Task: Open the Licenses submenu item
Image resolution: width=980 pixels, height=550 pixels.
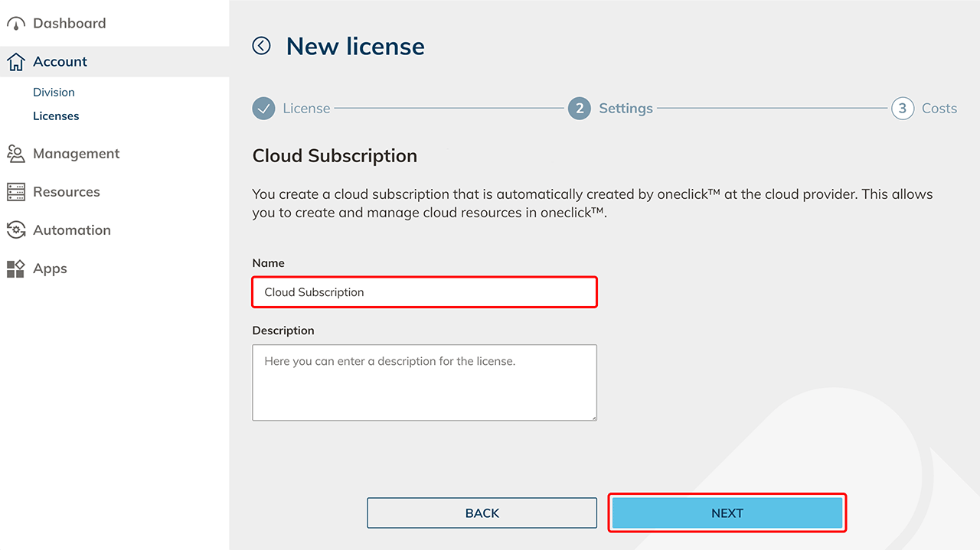Action: click(x=56, y=116)
